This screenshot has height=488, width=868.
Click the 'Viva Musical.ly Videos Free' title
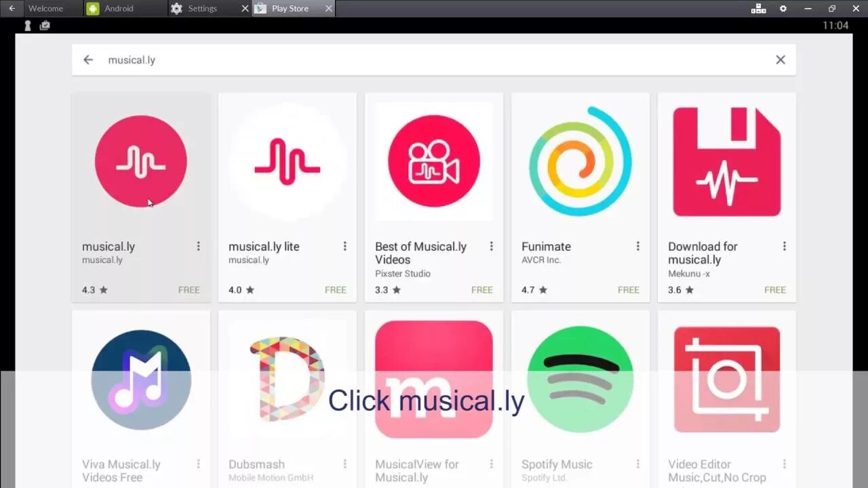(121, 471)
